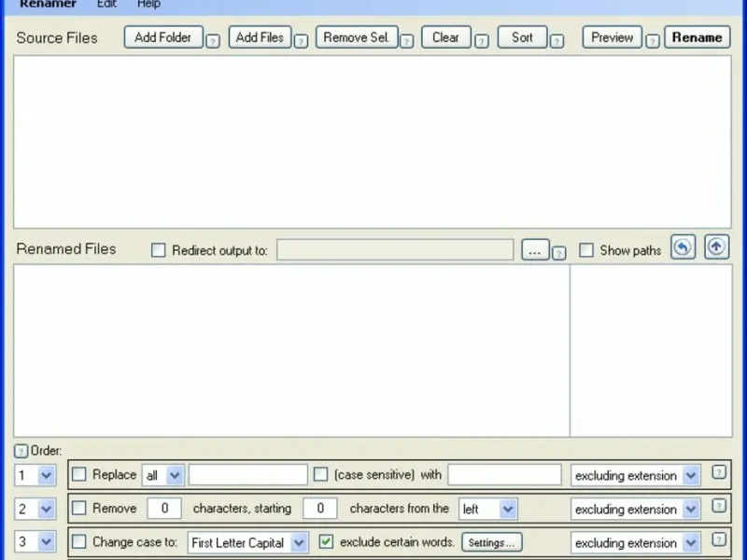747x560 pixels.
Task: Click the Rename button
Action: (x=698, y=37)
